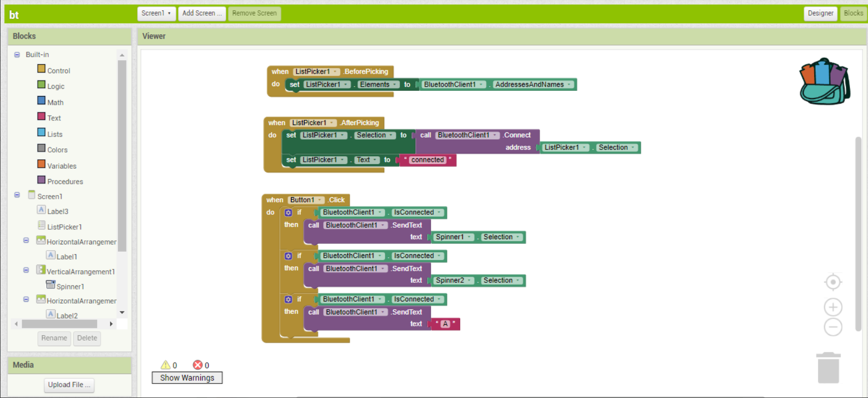868x398 pixels.
Task: Click the Rename button
Action: (54, 338)
